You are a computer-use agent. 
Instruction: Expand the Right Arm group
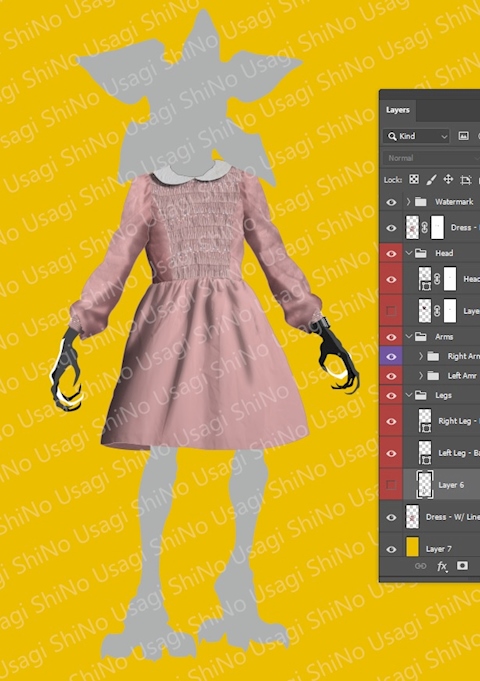[421, 356]
